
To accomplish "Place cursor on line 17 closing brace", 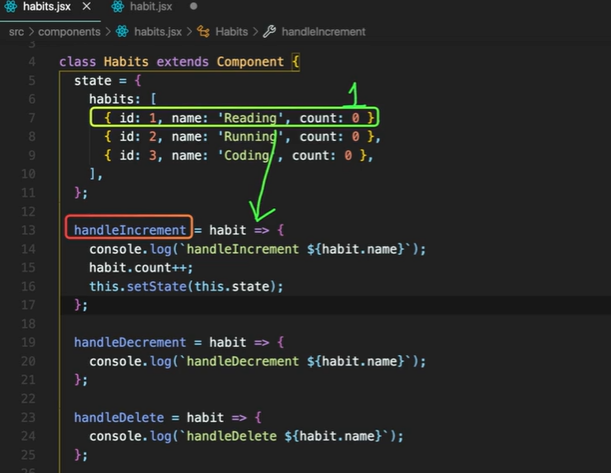I will [x=78, y=305].
